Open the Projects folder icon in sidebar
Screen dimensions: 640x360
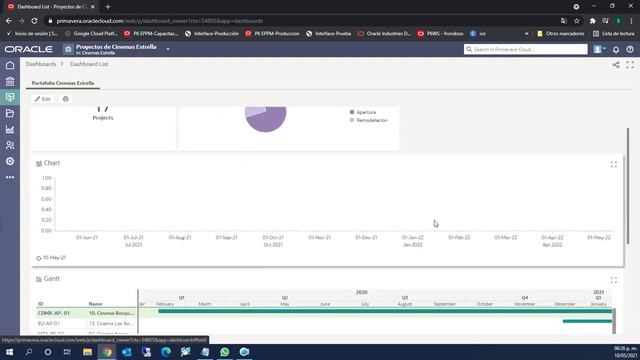(10, 113)
